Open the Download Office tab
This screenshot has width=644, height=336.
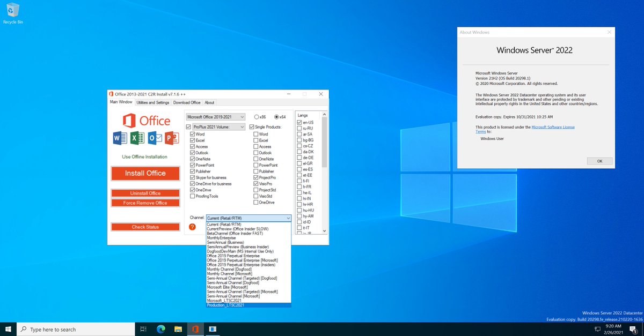click(x=187, y=102)
